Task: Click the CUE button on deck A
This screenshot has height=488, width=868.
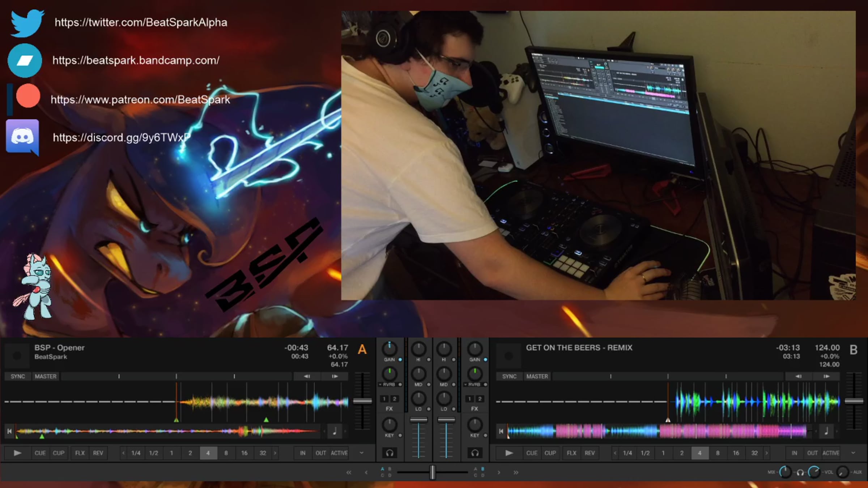Action: pyautogui.click(x=40, y=453)
